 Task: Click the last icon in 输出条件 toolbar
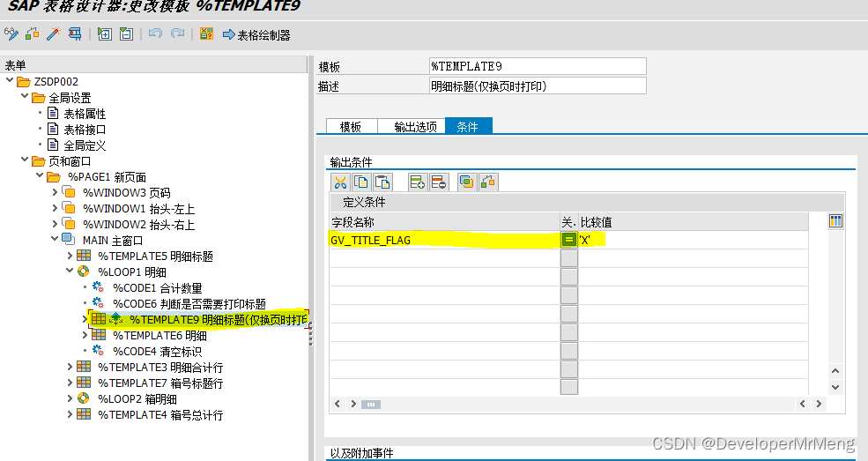pos(487,182)
